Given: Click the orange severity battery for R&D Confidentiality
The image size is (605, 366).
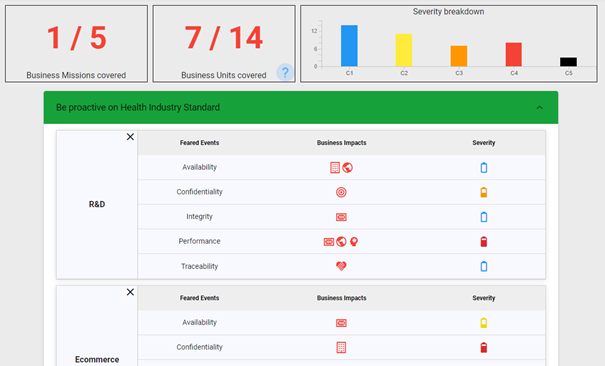Looking at the screenshot, I should click(483, 192).
